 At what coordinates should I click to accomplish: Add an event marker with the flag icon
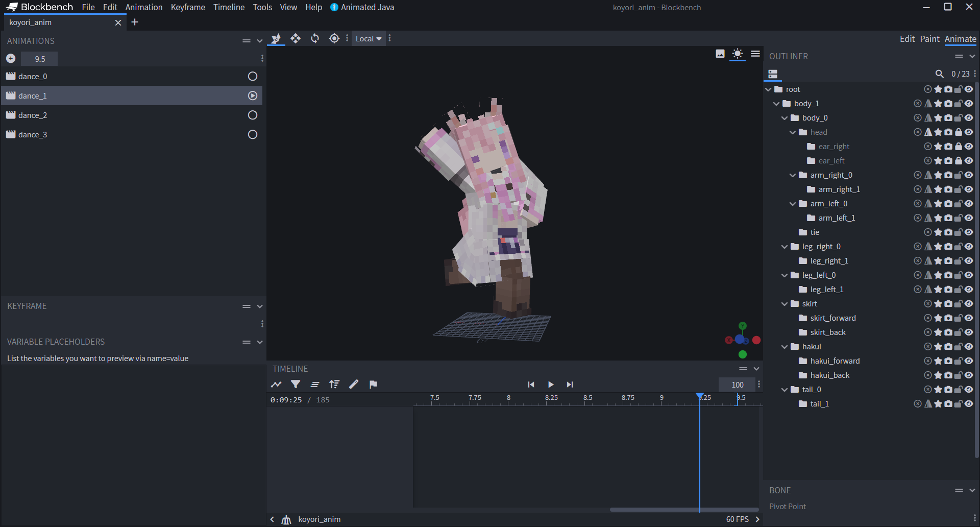click(373, 385)
